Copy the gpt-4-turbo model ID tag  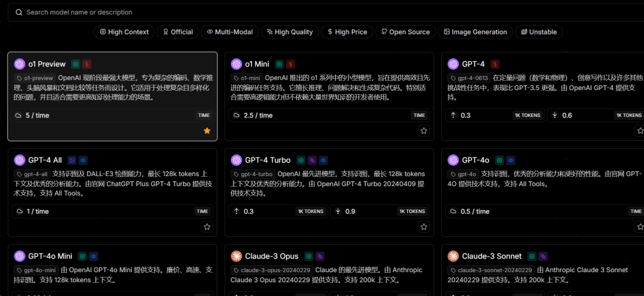click(253, 174)
